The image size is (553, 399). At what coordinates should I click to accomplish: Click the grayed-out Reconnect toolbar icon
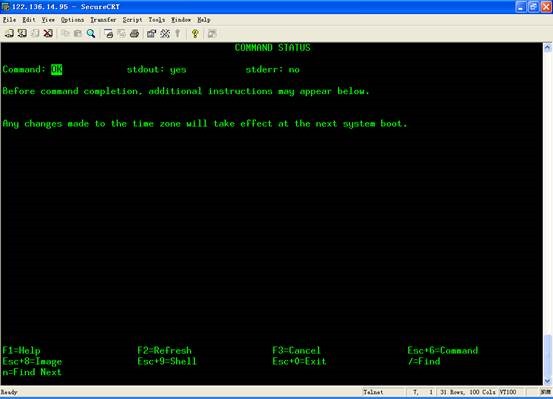coord(35,34)
